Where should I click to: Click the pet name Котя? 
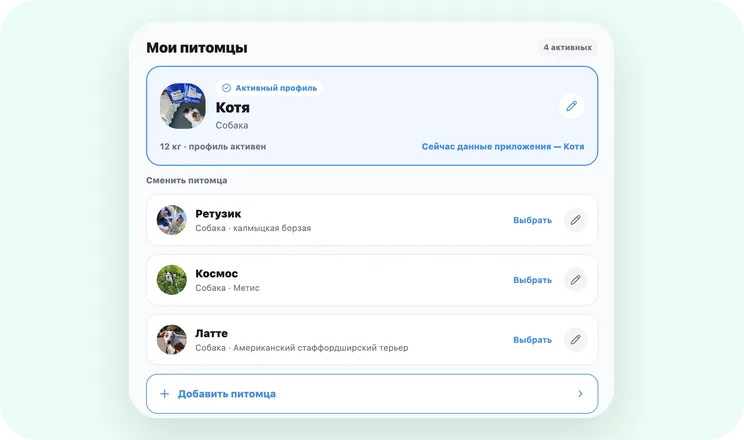click(232, 108)
